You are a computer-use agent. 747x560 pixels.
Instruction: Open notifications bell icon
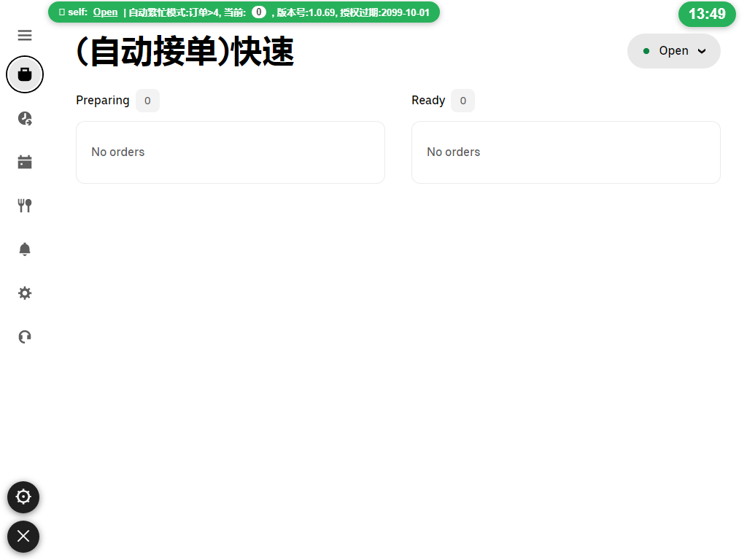[25, 249]
